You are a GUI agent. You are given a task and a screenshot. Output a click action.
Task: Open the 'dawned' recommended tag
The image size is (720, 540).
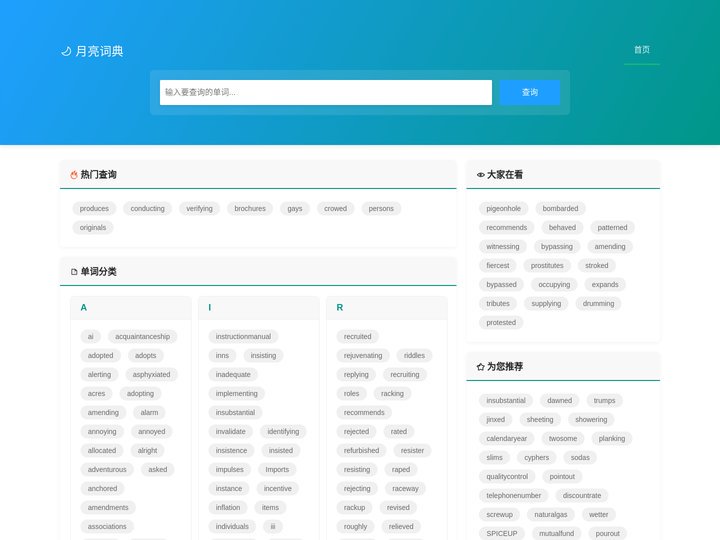pos(559,400)
